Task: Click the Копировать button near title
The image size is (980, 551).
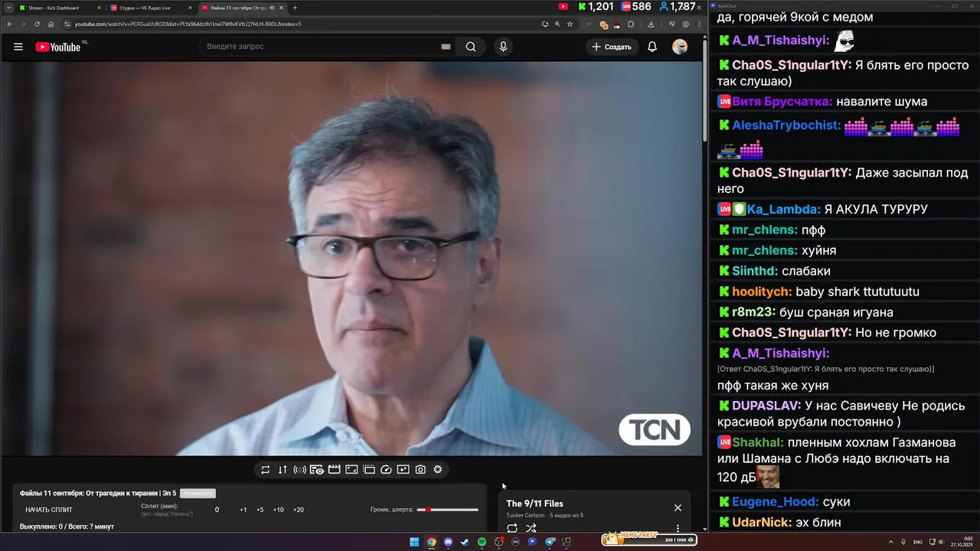Action: coord(198,494)
